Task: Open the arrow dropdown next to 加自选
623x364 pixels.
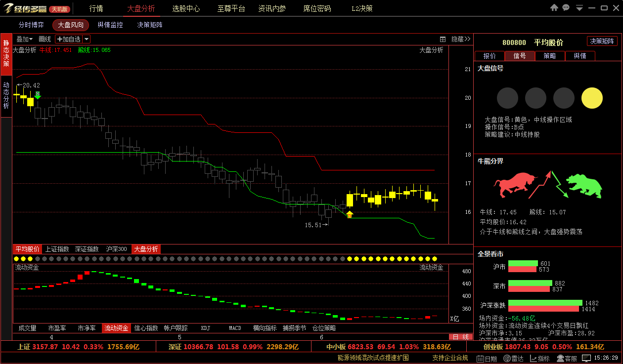Action: tap(86, 39)
